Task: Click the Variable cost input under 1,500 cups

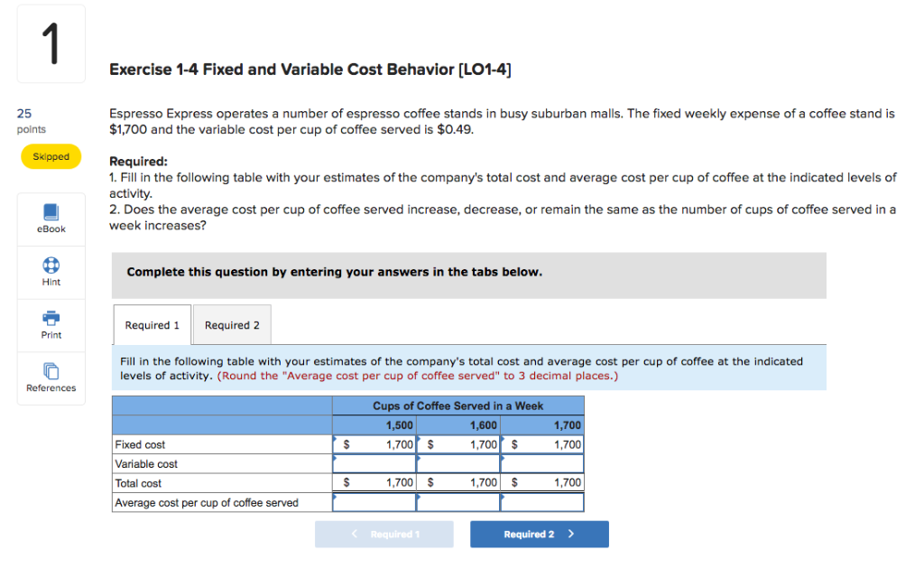Action: pos(374,463)
